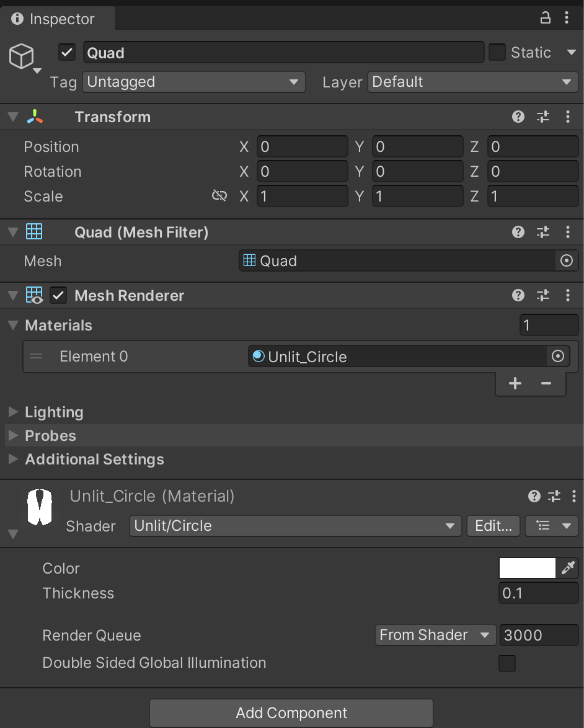Click the white Color swatch
This screenshot has height=728, width=584.
coord(527,568)
